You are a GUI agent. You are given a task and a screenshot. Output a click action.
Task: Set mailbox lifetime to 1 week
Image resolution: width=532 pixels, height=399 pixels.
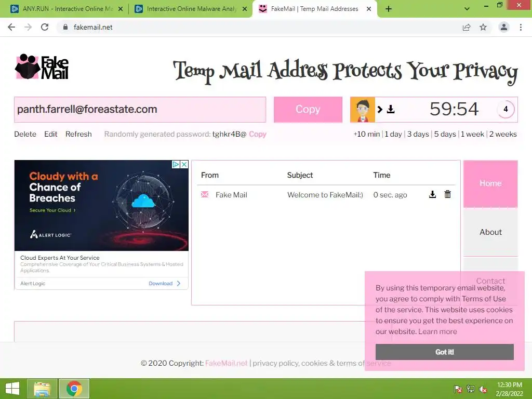point(472,134)
